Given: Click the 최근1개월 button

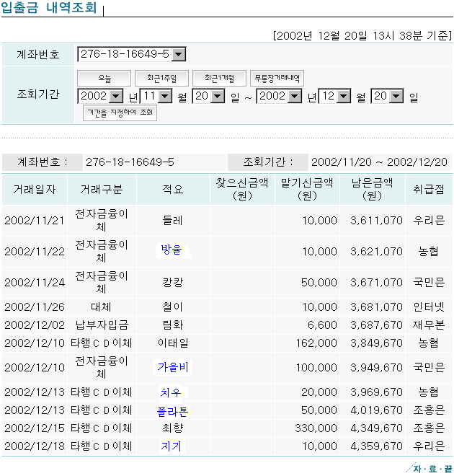Looking at the screenshot, I should tap(218, 78).
